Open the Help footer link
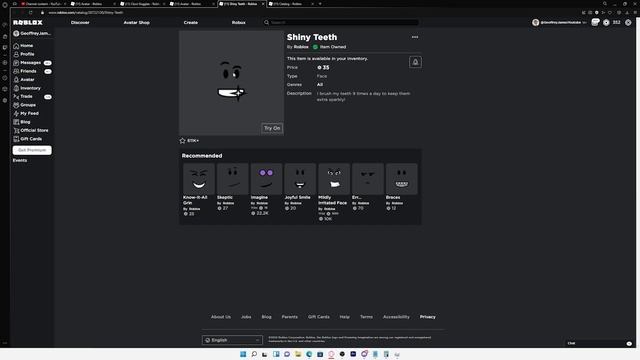Viewport: 640px width, 360px height. (x=344, y=317)
